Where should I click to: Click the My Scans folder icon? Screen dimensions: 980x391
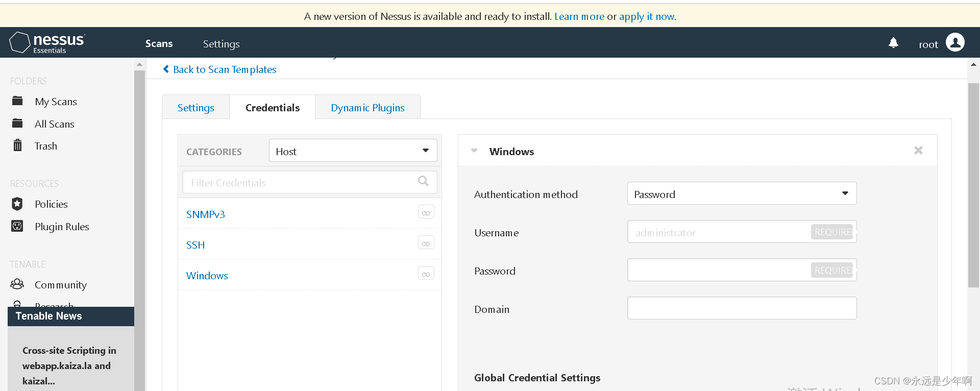[x=17, y=101]
